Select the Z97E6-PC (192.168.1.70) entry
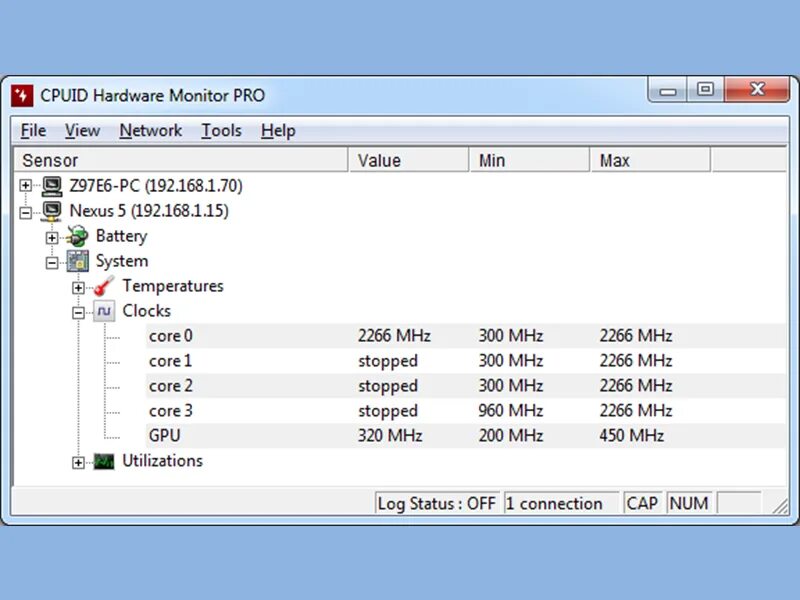The width and height of the screenshot is (800, 600). tap(156, 186)
